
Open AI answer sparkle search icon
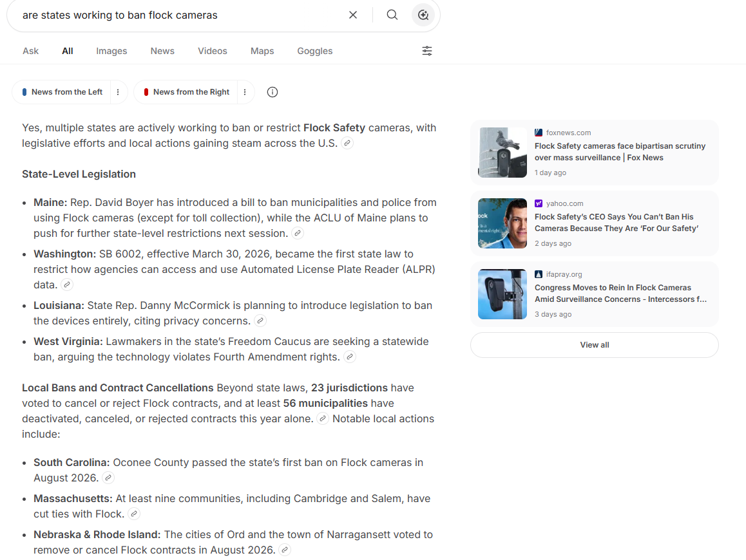[x=423, y=15]
